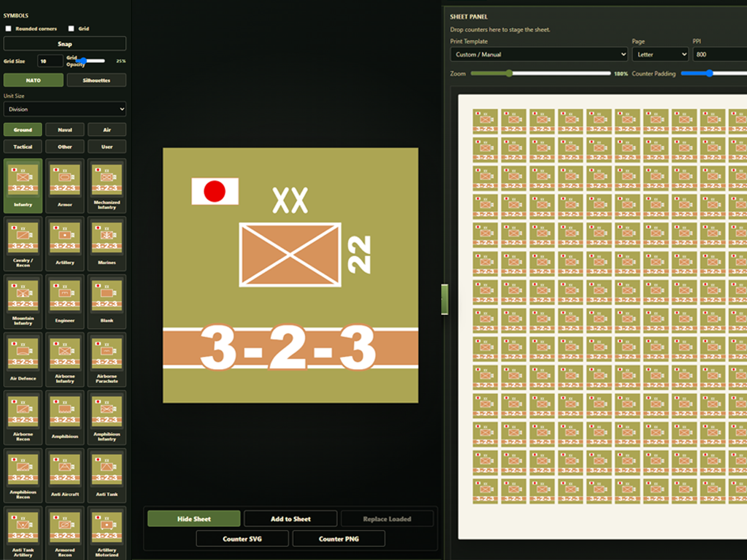Screen dimensions: 747x560
Task: Choose the Anti Tank symbol
Action: coord(106,475)
